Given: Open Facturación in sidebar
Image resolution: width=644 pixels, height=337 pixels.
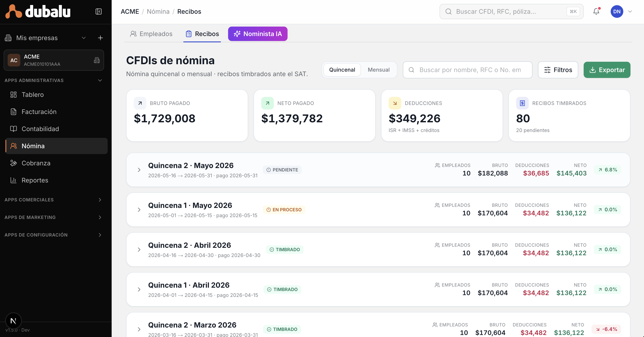Looking at the screenshot, I should (57, 112).
